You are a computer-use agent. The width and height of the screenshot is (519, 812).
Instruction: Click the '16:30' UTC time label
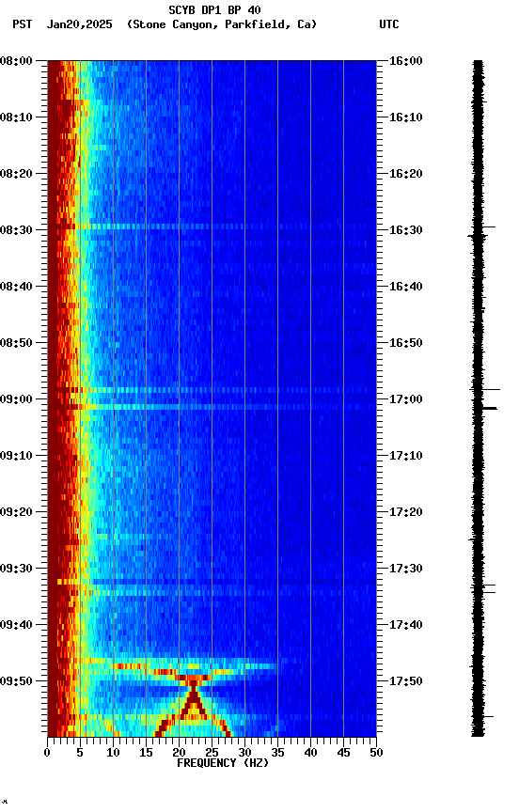[x=406, y=230]
